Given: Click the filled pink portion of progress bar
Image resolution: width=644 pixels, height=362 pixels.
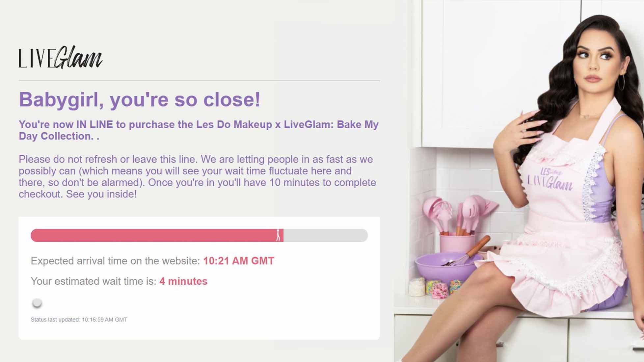Looking at the screenshot, I should (157, 235).
